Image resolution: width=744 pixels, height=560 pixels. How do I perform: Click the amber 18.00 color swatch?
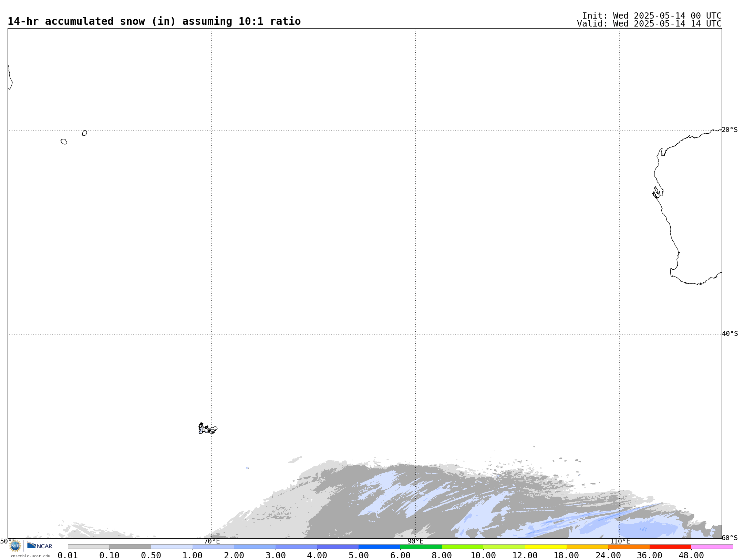coord(587,547)
